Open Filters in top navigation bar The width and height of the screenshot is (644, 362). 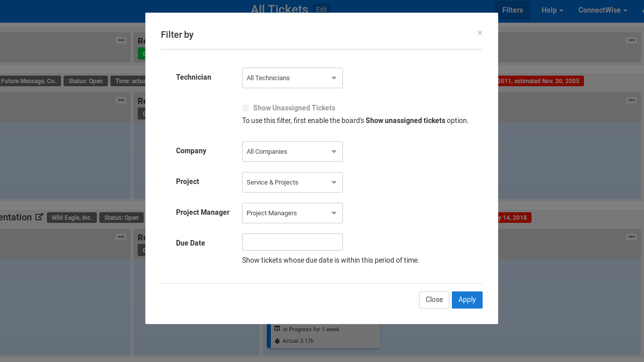[x=512, y=10]
